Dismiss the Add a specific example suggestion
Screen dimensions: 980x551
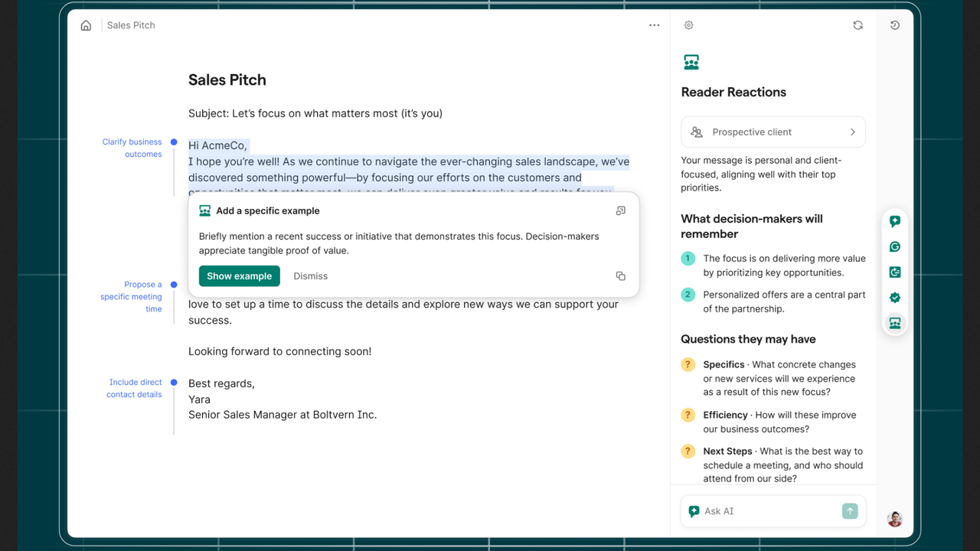310,276
